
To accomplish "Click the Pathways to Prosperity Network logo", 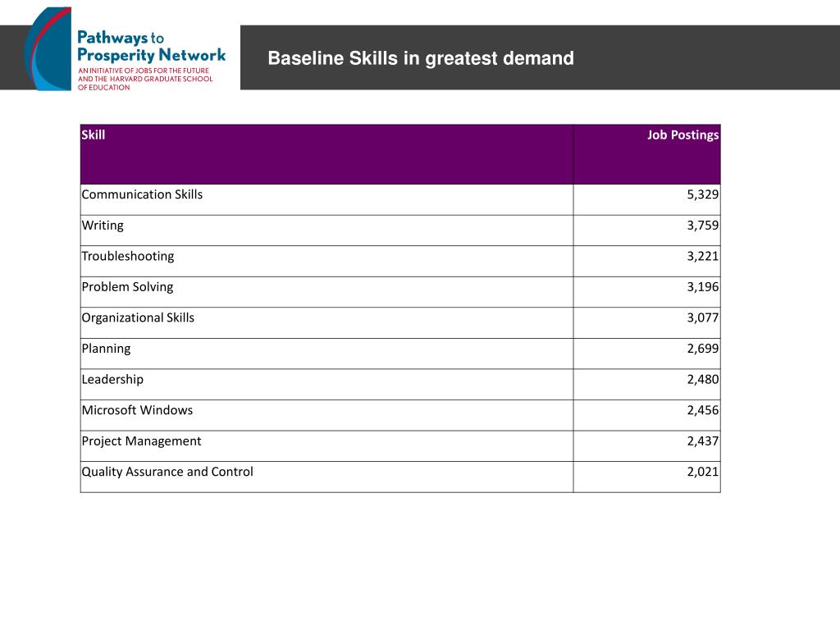I will pos(126,49).
